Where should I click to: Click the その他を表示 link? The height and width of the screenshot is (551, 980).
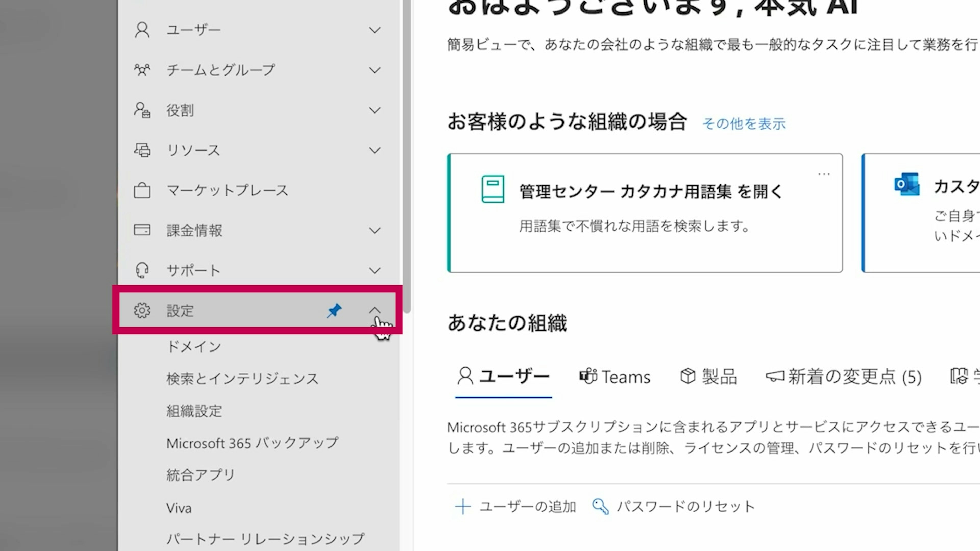point(744,123)
